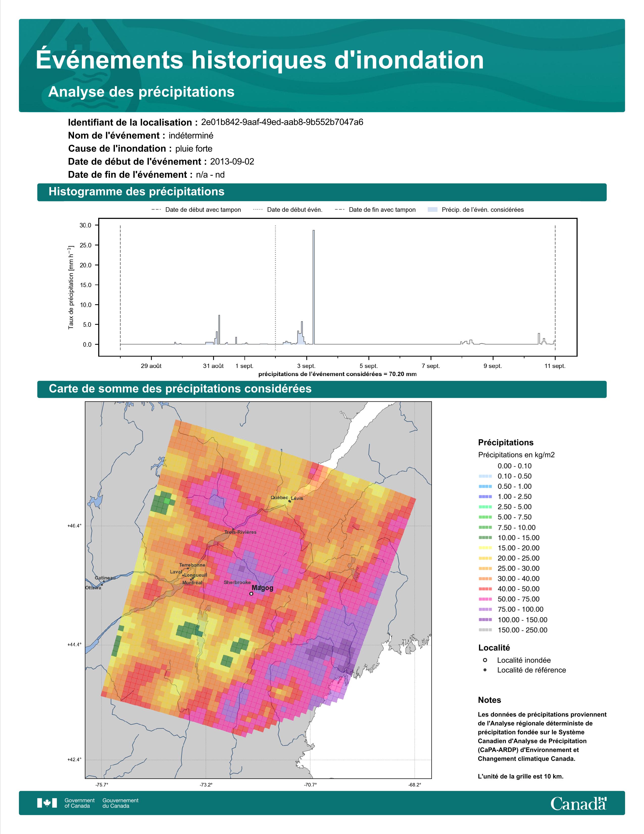The height and width of the screenshot is (834, 644).
Task: Click the 9 sept. axis label
Action: tap(493, 366)
